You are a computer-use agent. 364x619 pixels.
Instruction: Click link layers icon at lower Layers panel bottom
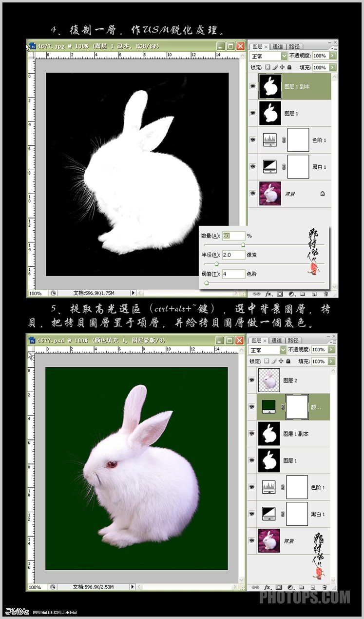(256, 587)
